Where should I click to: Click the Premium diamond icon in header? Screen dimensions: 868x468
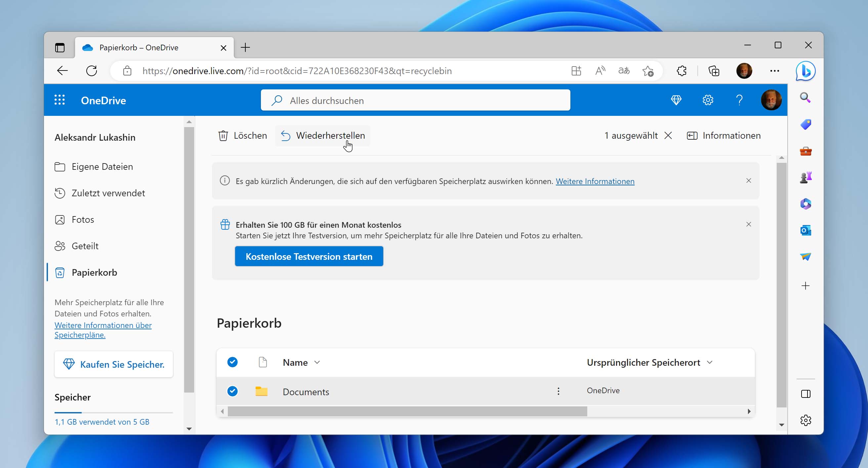coord(676,100)
